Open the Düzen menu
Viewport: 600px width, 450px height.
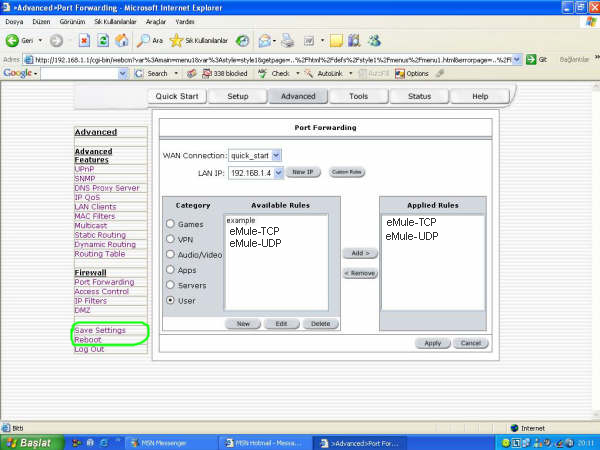pos(41,22)
